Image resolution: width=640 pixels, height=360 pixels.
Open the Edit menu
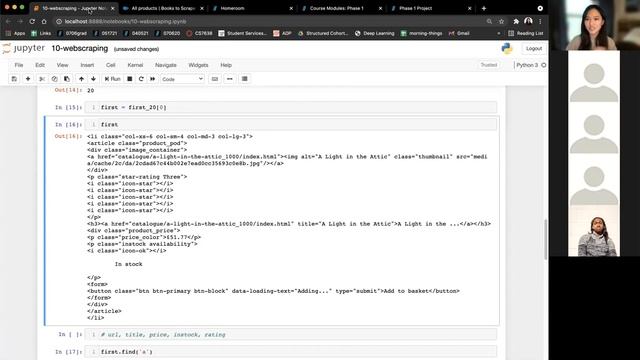click(x=40, y=65)
